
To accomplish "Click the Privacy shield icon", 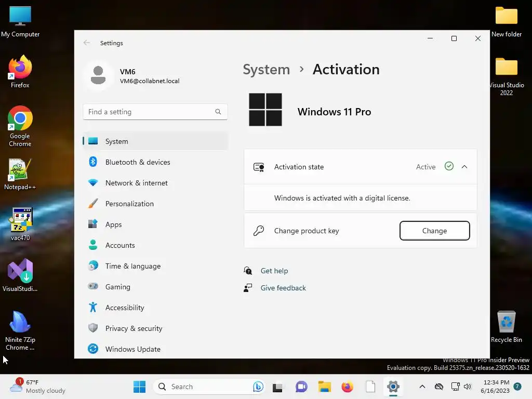I will (x=93, y=328).
